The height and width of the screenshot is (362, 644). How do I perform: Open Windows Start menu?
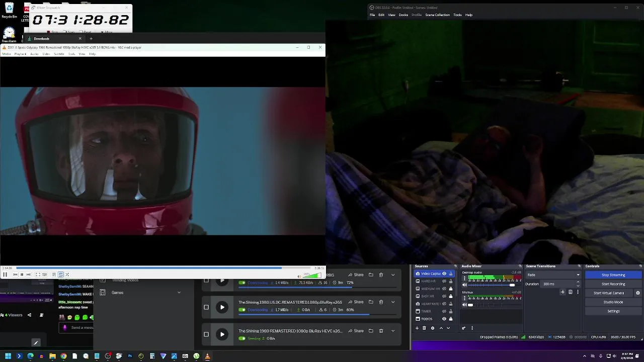coord(8,356)
